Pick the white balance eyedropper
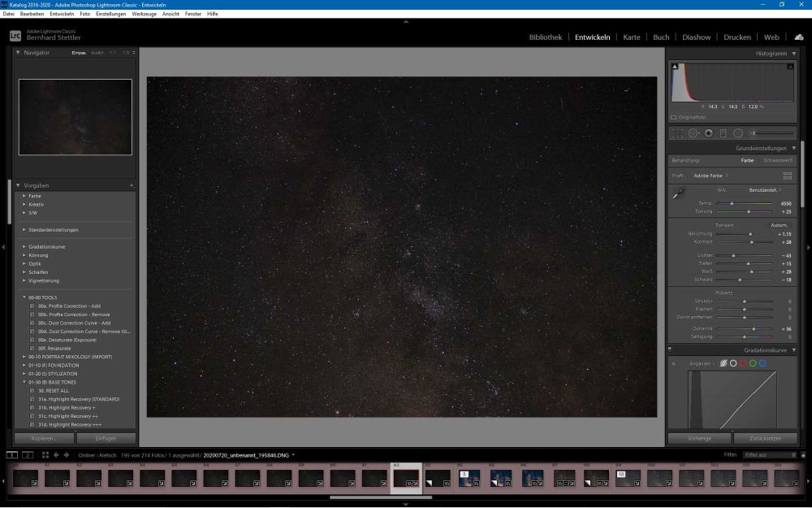This screenshot has height=508, width=812. pyautogui.click(x=679, y=193)
